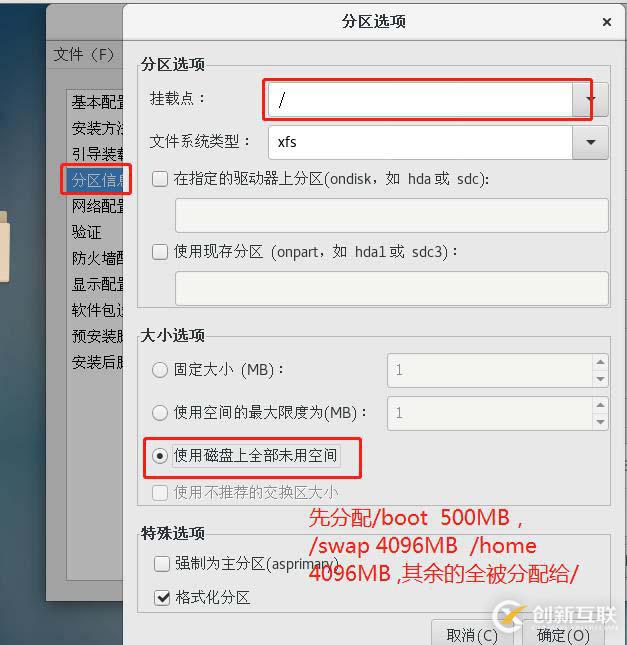Screen dimensions: 627x645
Task: Enable the ondisk drive partition checkbox
Action: [160, 179]
